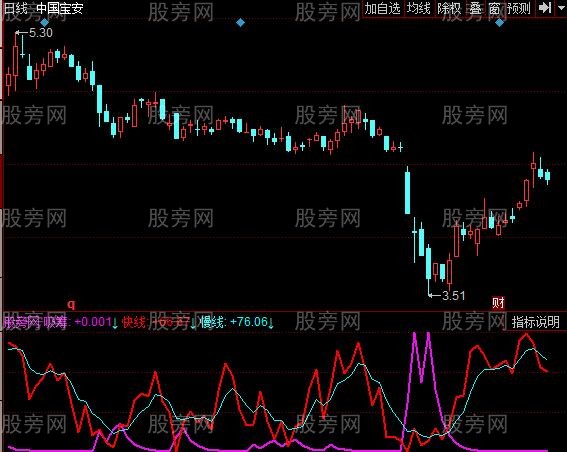
Task: Open the 叠 overlay chart option
Action: [x=476, y=8]
